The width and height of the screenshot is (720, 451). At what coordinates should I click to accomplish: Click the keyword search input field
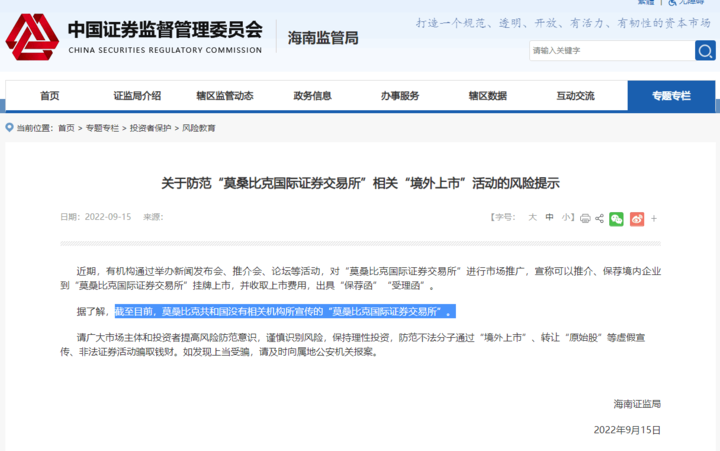point(610,50)
